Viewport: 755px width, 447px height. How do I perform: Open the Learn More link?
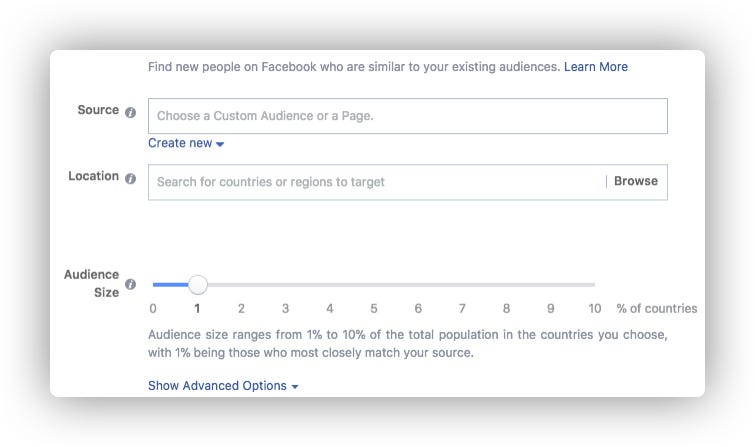coord(596,66)
